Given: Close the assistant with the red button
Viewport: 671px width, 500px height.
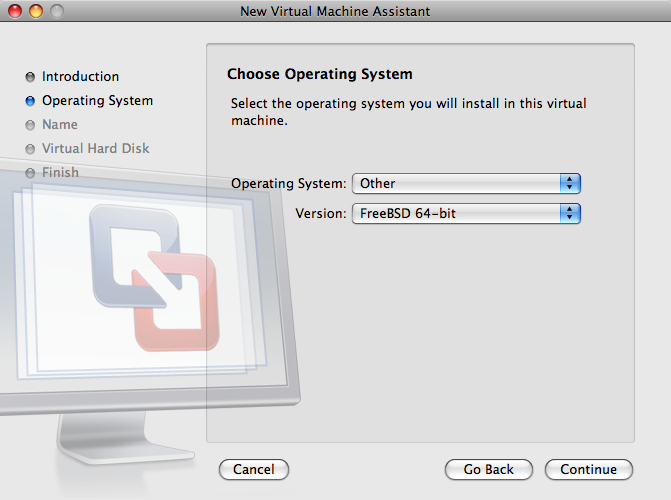Looking at the screenshot, I should pyautogui.click(x=16, y=11).
